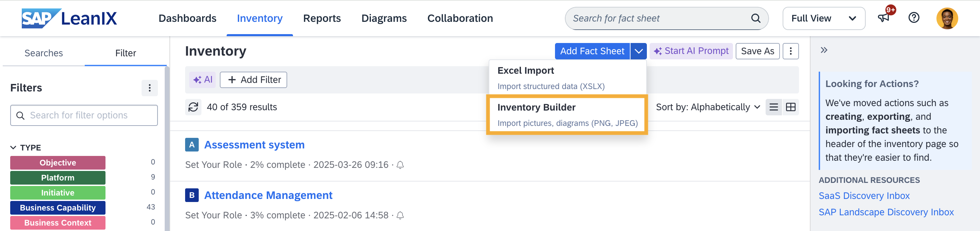
Task: Switch to list view layout
Action: [773, 107]
